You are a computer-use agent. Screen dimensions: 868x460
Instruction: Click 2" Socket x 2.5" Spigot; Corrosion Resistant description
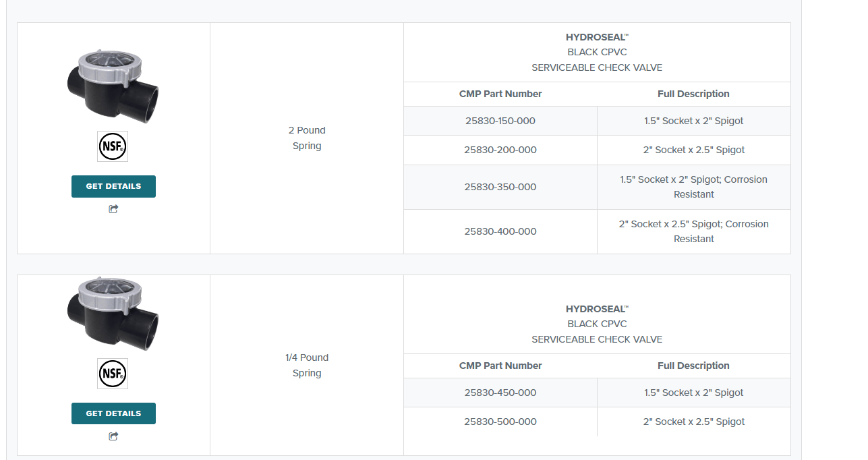click(x=693, y=231)
